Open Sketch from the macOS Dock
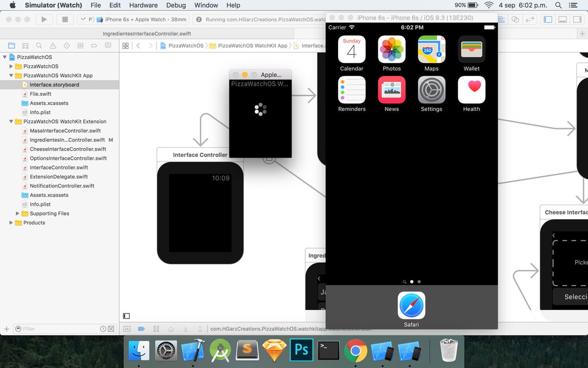 [x=274, y=351]
